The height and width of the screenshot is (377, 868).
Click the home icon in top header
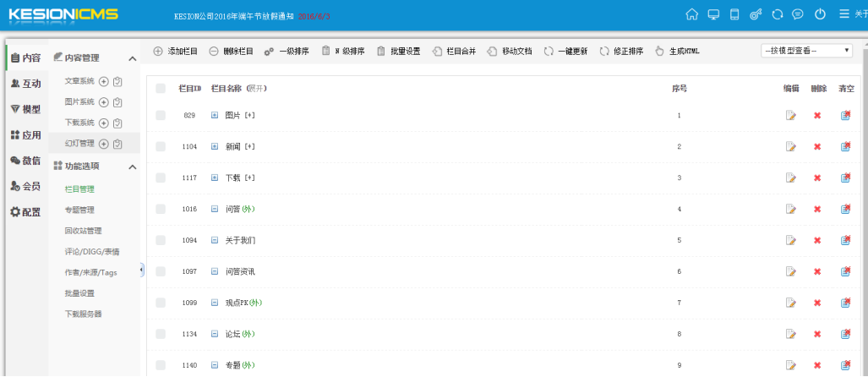[692, 14]
